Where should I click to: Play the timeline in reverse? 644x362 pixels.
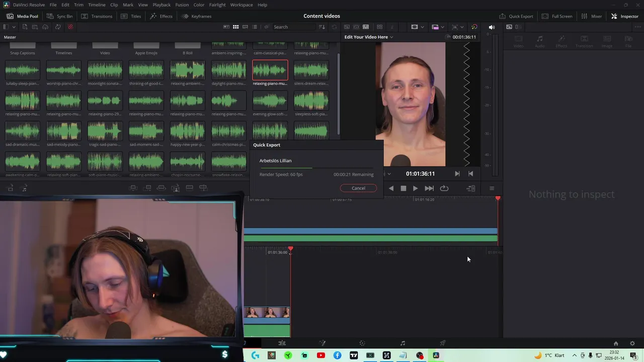(391, 188)
